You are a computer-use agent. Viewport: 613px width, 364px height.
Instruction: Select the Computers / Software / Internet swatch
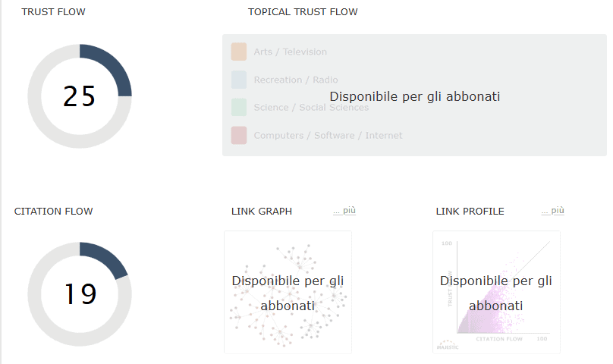(x=239, y=135)
